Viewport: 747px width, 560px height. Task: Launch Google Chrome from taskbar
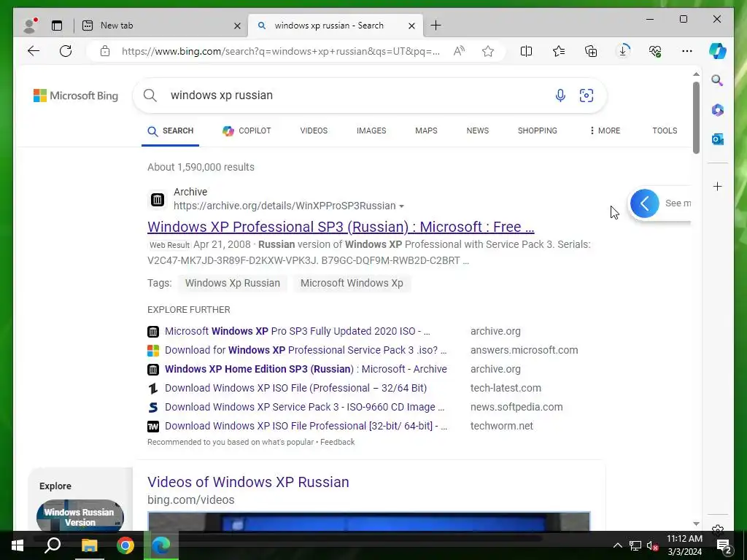[x=125, y=545]
